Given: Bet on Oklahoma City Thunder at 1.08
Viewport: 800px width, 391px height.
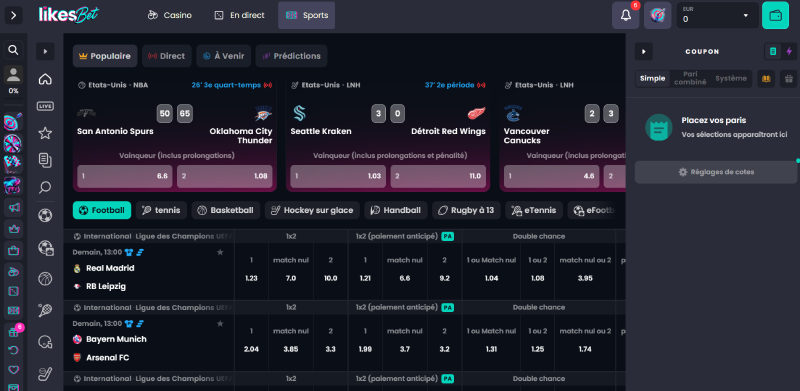Looking at the screenshot, I should click(x=224, y=176).
